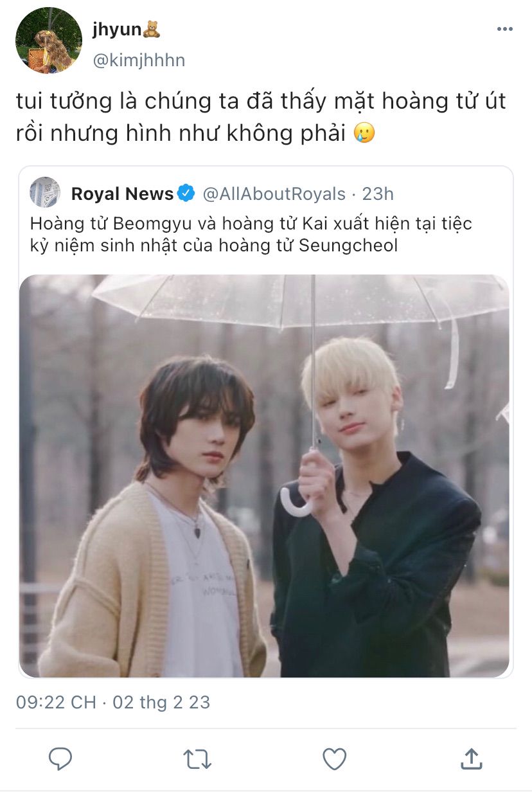Open the reply speech bubble icon

pos(60,759)
